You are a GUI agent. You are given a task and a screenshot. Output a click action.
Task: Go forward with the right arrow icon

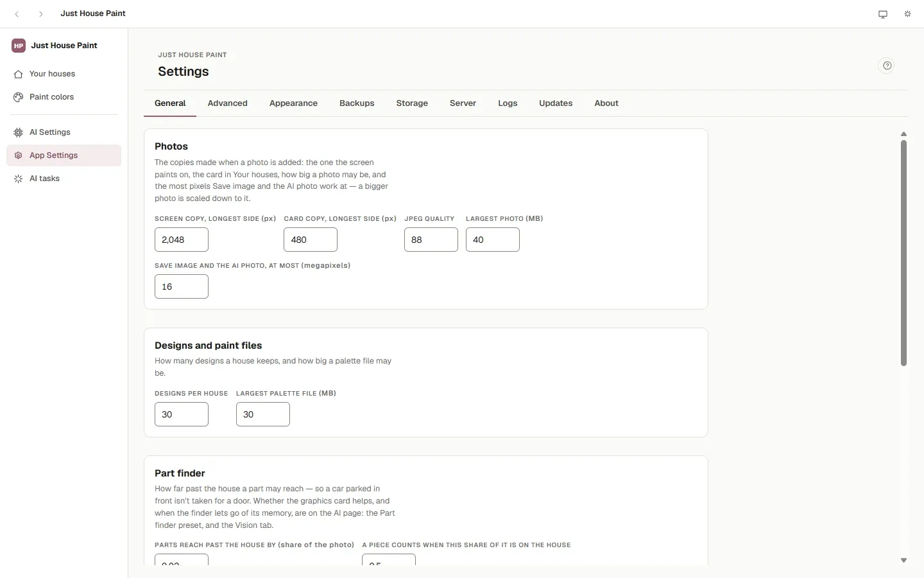41,13
